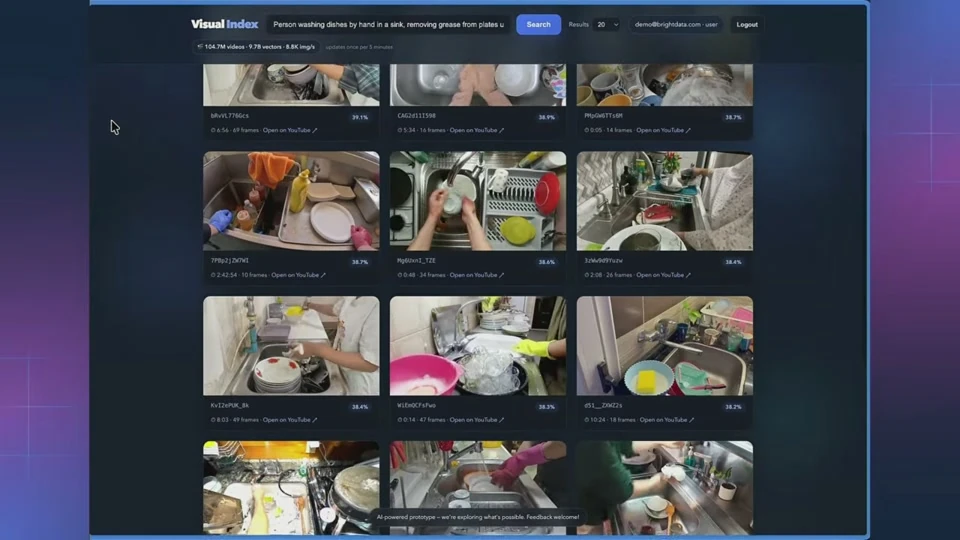Open on YouTube link for 3zWw9d9Yuzw
Screen dimensions: 960x540
point(663,275)
